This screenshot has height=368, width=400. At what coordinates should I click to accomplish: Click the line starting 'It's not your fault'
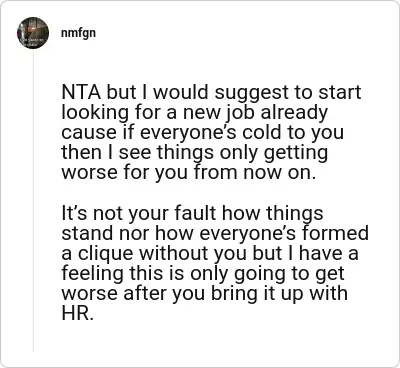[192, 213]
